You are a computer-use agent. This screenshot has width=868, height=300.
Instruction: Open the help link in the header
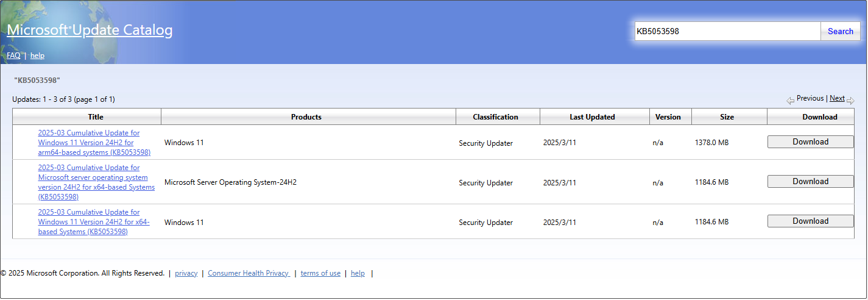[x=37, y=55]
